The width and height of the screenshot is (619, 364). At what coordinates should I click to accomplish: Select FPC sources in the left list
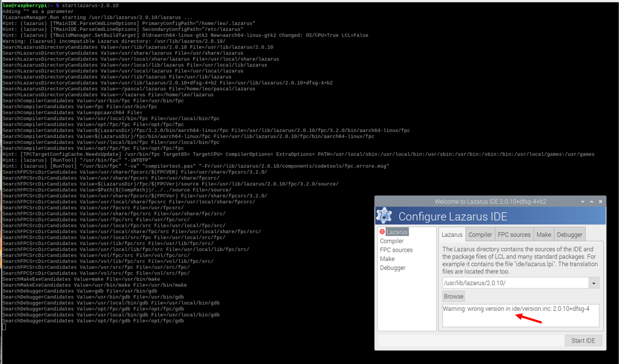click(x=396, y=250)
